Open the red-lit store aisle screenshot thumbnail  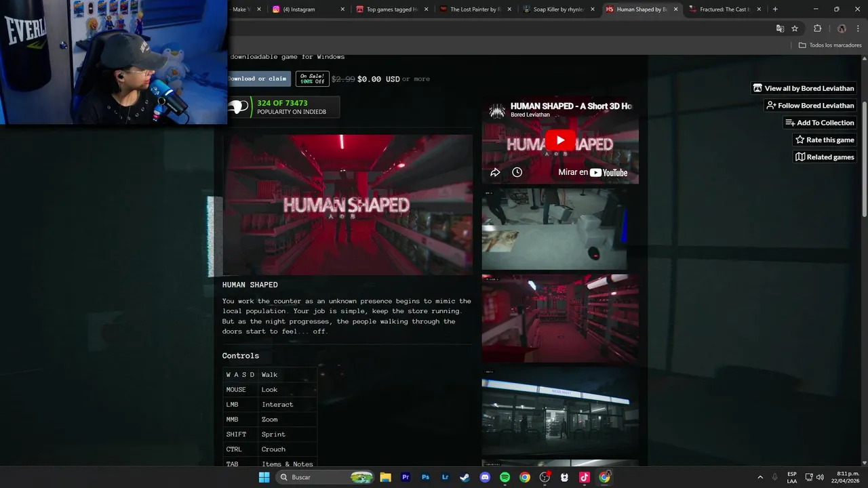(560, 319)
